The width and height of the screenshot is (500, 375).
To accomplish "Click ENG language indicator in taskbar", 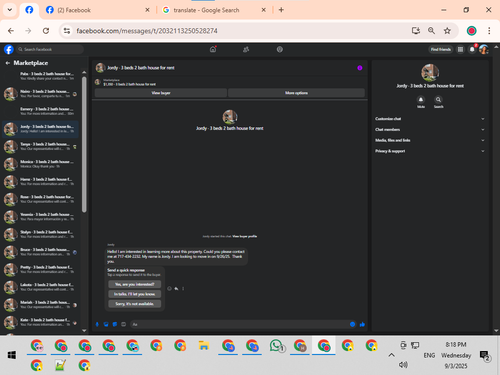I will click(x=429, y=355).
